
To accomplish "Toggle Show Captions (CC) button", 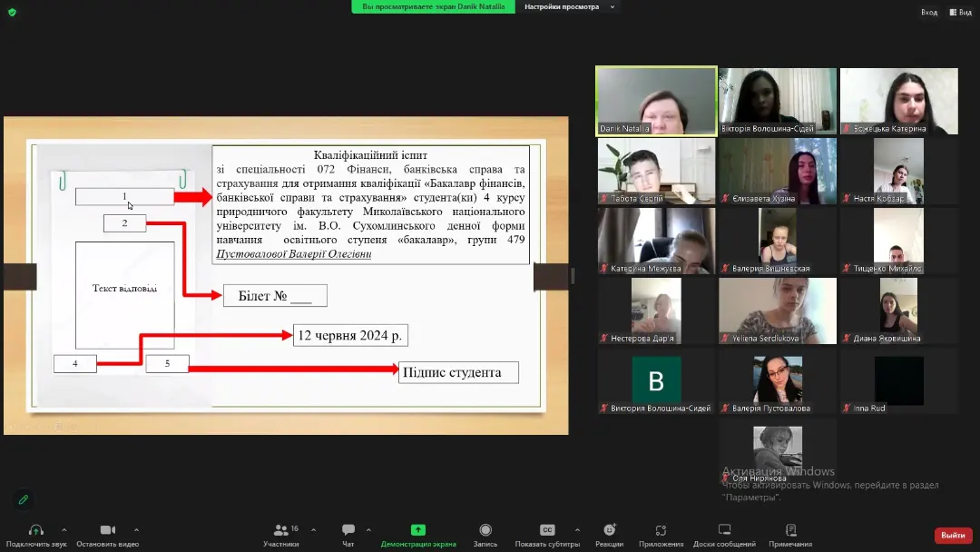I will tap(547, 531).
